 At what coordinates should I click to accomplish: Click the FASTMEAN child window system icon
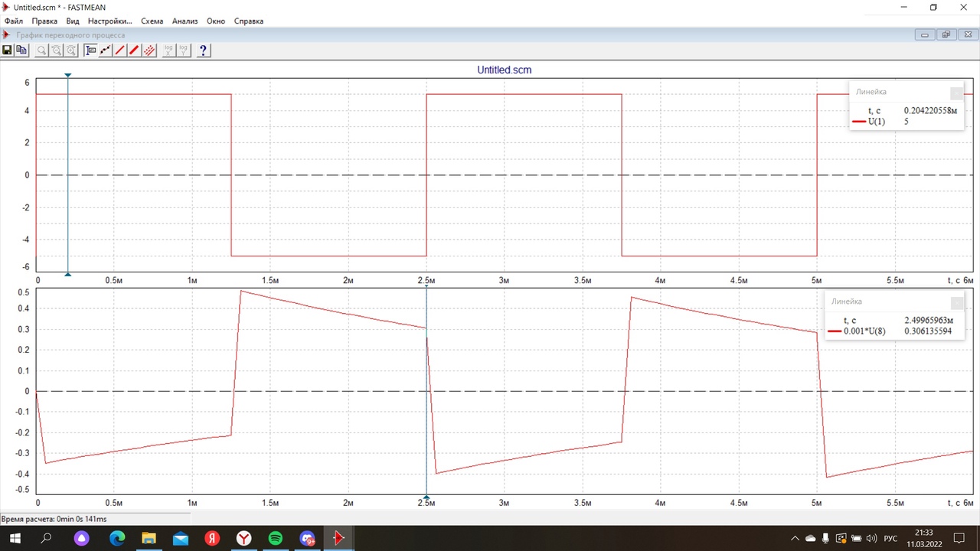click(x=6, y=35)
